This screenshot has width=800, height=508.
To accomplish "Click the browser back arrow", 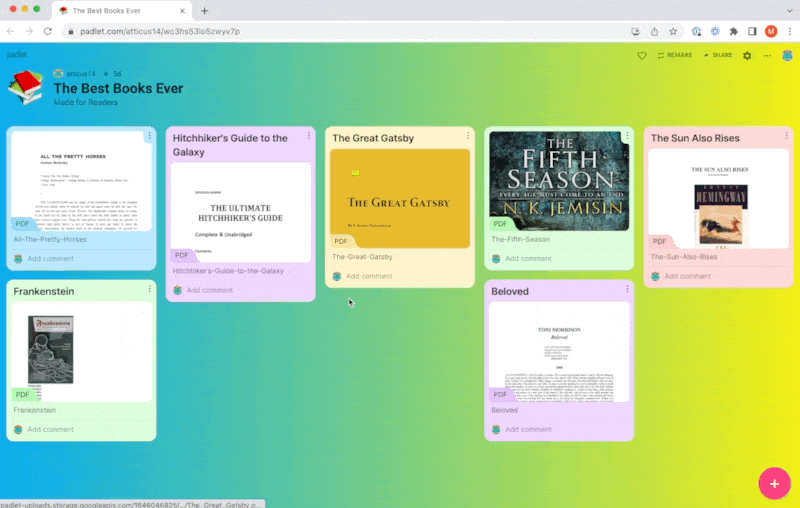I will click(10, 32).
